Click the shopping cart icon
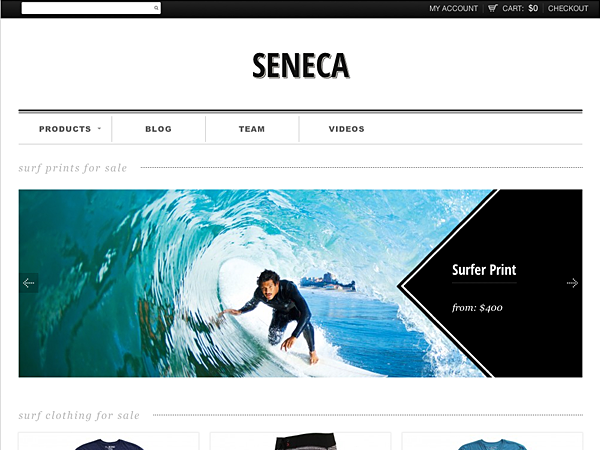The width and height of the screenshot is (600, 450). pyautogui.click(x=492, y=8)
